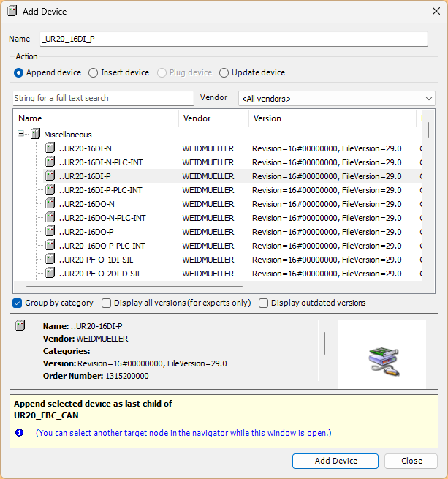The image size is (448, 479).
Task: Click the device list vertical scrollbar
Action: tap(428, 130)
